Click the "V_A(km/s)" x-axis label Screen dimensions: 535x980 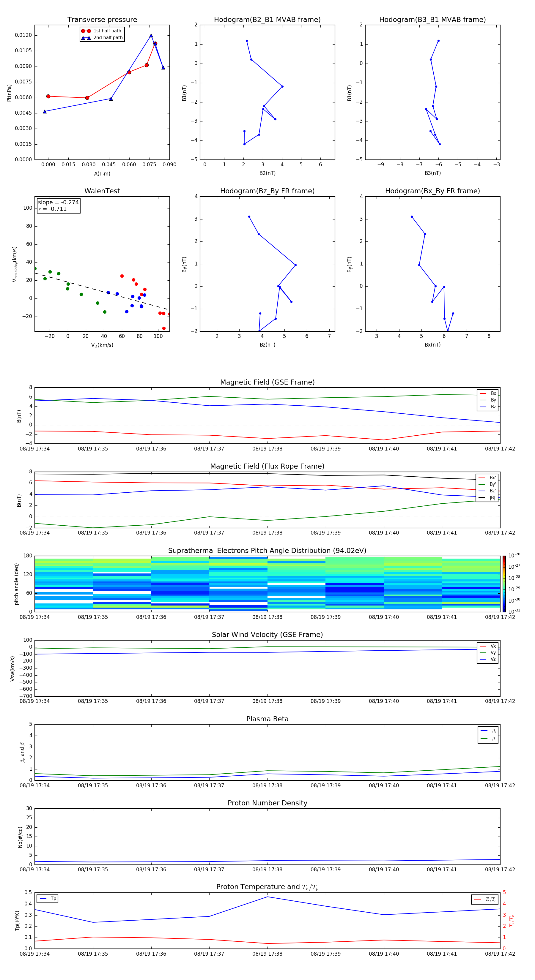pyautogui.click(x=102, y=345)
